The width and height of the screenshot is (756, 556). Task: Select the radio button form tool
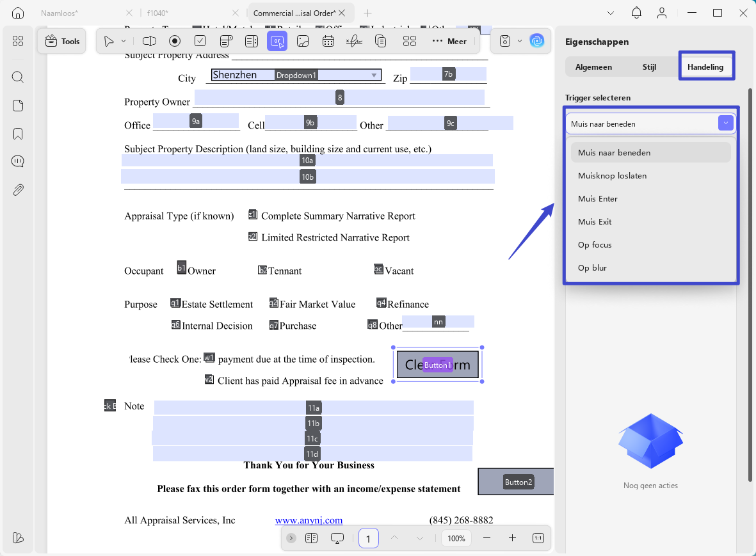pyautogui.click(x=175, y=42)
